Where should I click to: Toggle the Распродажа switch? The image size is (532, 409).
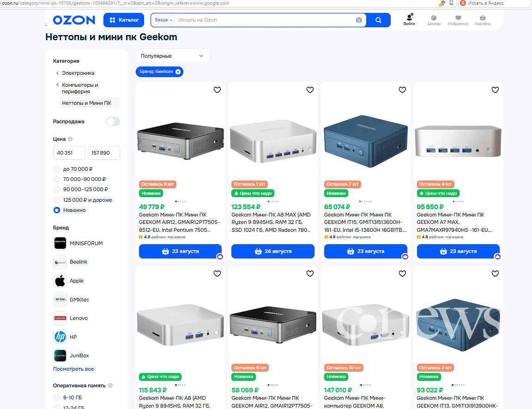pos(113,121)
